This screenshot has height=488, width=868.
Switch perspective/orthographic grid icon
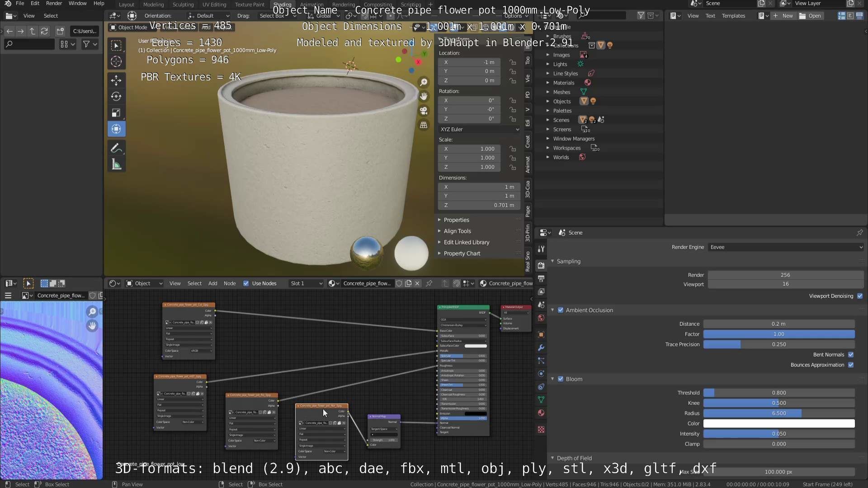424,125
